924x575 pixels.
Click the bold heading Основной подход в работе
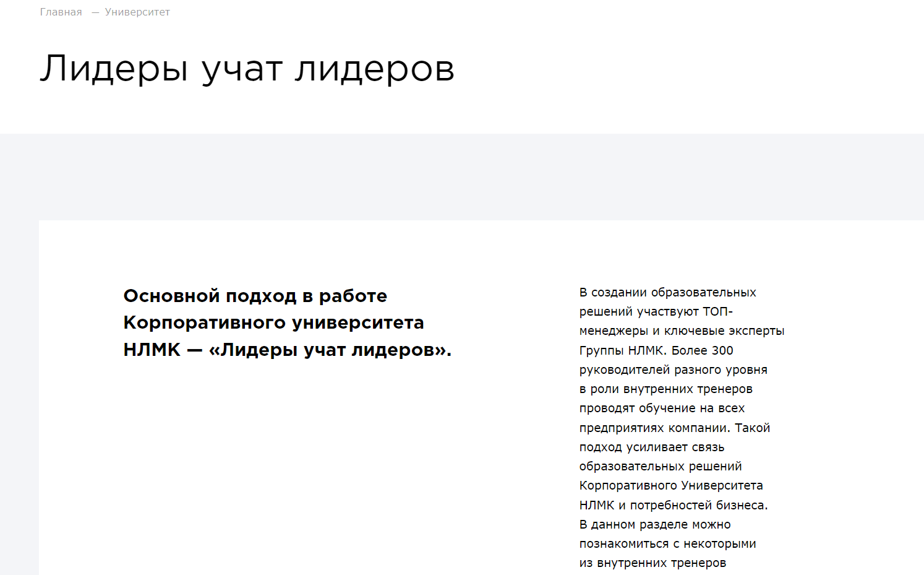pos(255,296)
